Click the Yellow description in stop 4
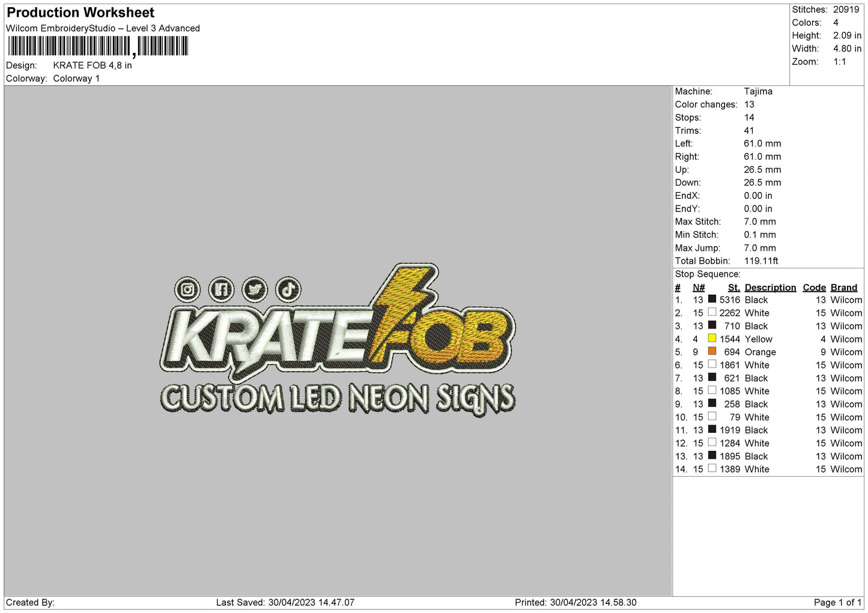 click(x=759, y=339)
